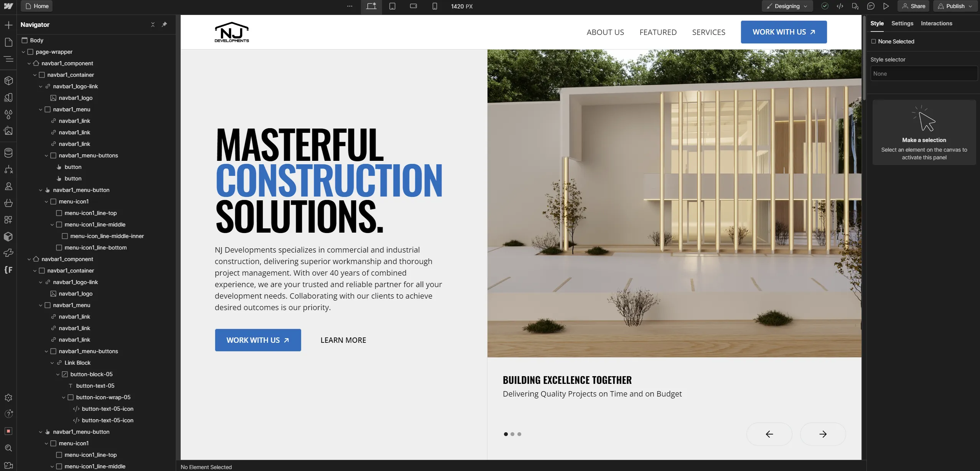Click the Publish button

[x=955, y=6]
